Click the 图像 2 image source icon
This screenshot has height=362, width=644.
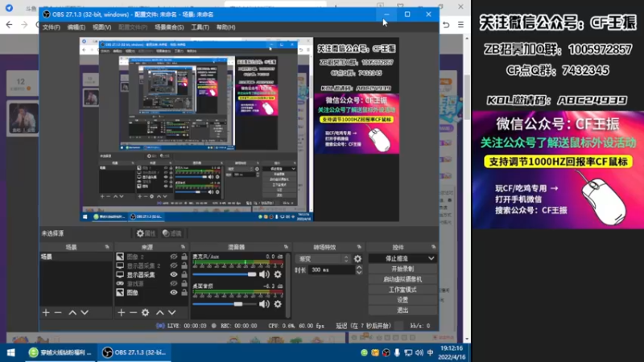tap(120, 257)
